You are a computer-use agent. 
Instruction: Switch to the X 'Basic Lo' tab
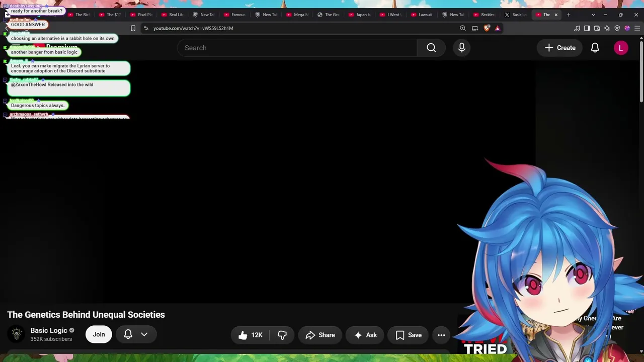pos(515,15)
